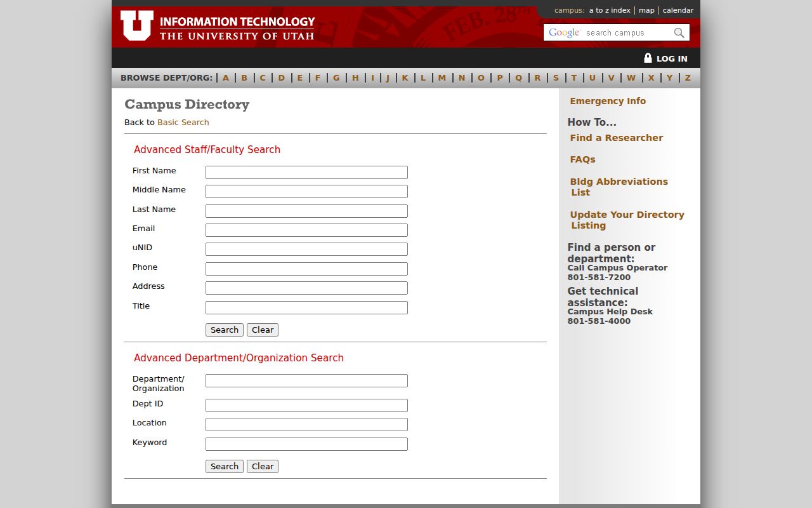Click the search magnifier icon
The image size is (812, 508).
click(679, 33)
